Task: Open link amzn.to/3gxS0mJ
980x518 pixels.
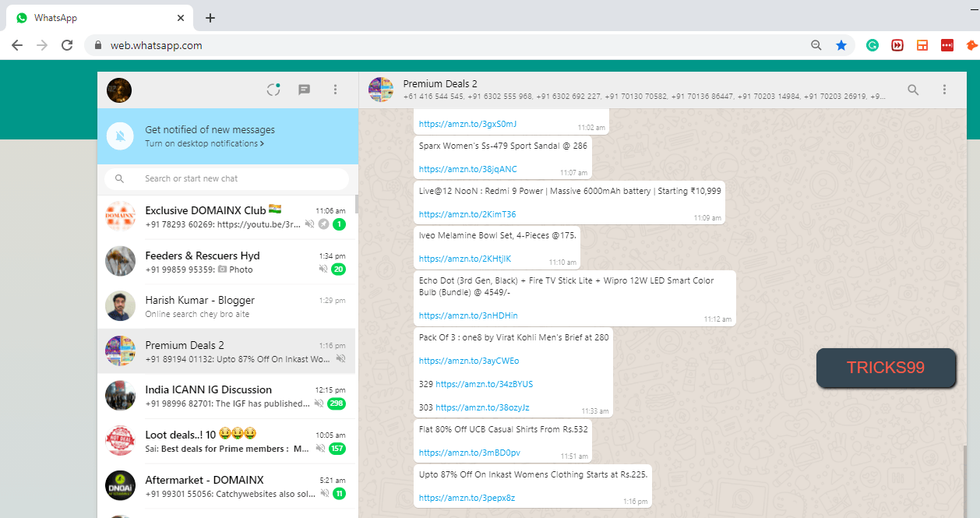Action: pos(467,124)
